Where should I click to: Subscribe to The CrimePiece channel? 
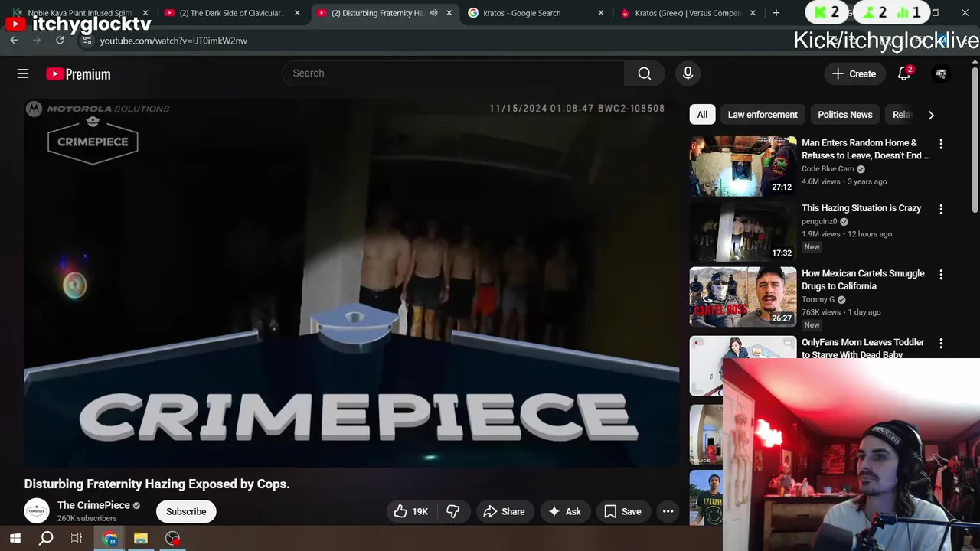click(x=186, y=511)
